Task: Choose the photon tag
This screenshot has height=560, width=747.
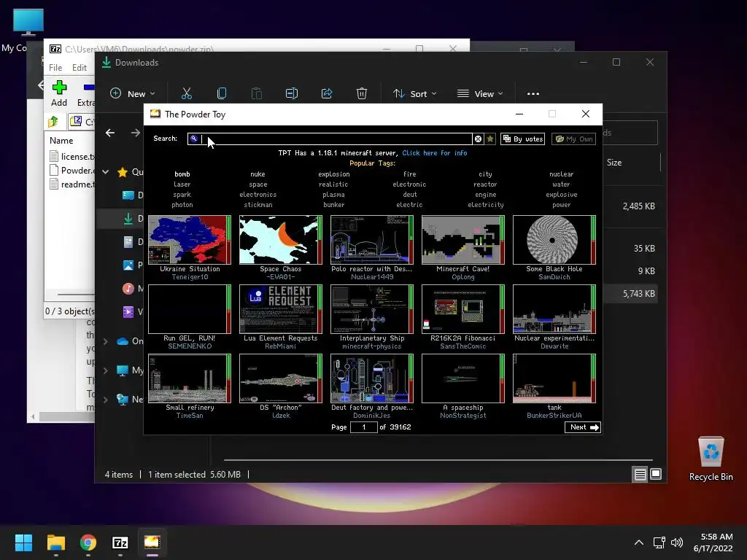Action: [x=182, y=205]
